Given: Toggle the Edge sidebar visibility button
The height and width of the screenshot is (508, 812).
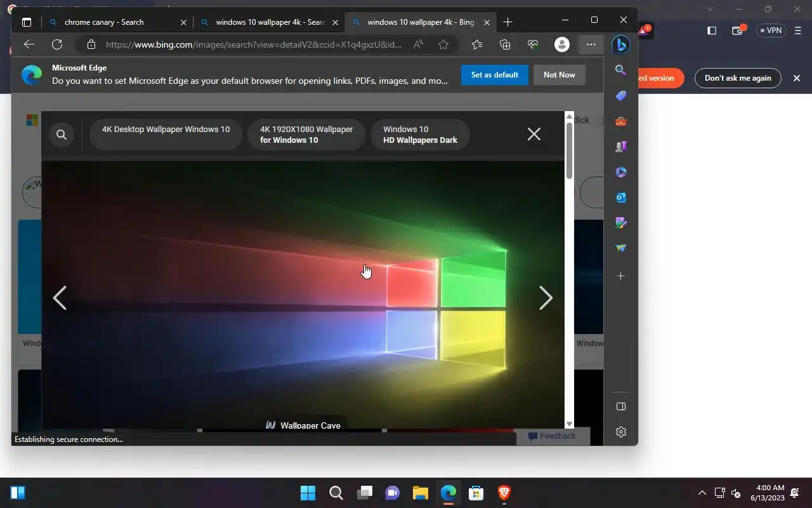Looking at the screenshot, I should [x=620, y=406].
